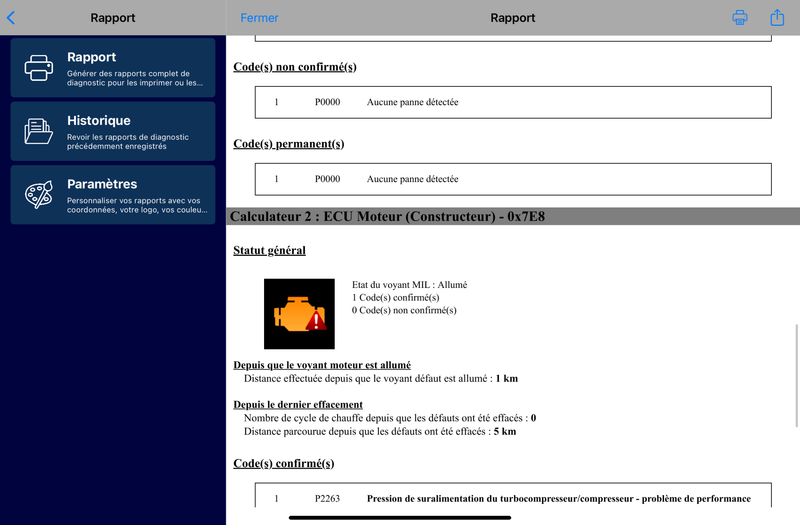Image resolution: width=800 pixels, height=525 pixels.
Task: Click Code(s) confirmé(s) heading
Action: pos(284,463)
